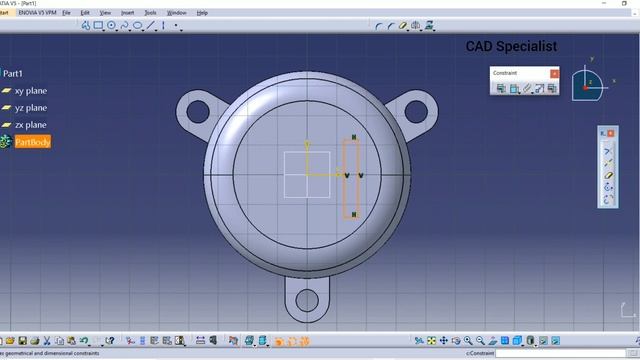Click the Fly Mode icon
The height and width of the screenshot is (360, 640).
pyautogui.click(x=419, y=340)
